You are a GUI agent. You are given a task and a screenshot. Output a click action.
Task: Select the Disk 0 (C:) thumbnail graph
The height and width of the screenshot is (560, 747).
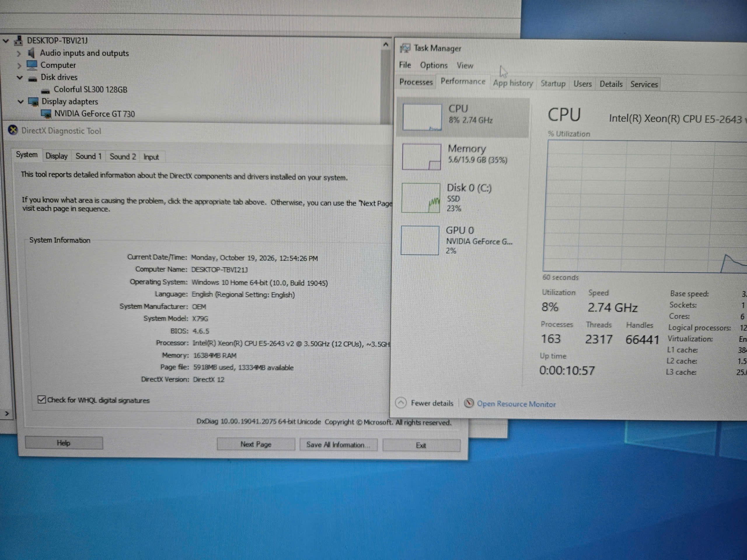[x=421, y=198]
